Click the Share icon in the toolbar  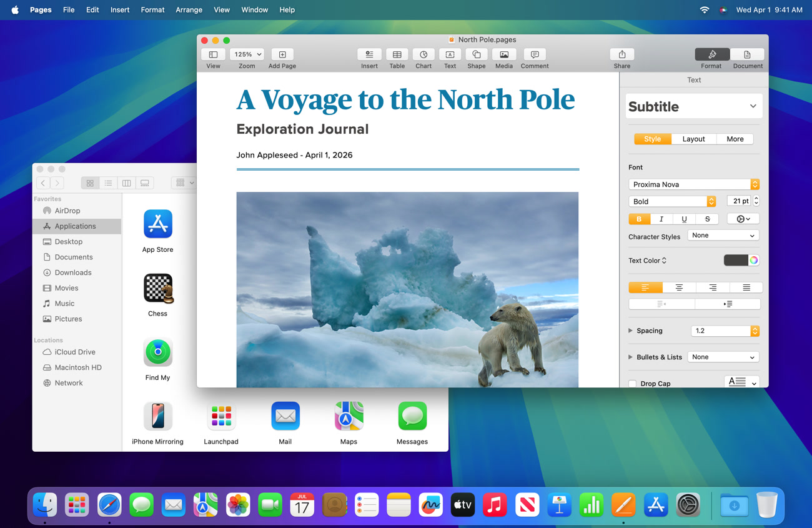(x=621, y=55)
